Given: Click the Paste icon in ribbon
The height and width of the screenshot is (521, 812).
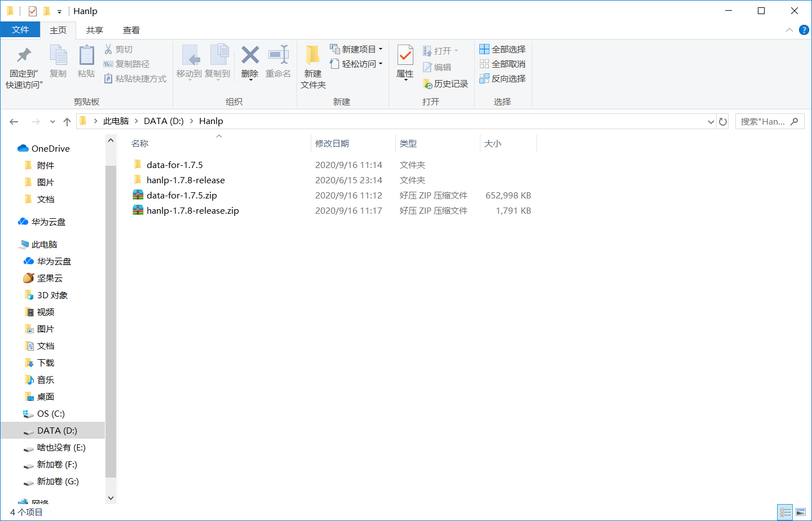Looking at the screenshot, I should (x=86, y=55).
